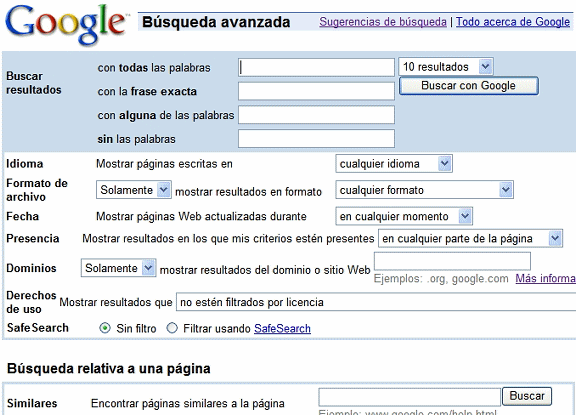Click the Google logo

point(66,25)
